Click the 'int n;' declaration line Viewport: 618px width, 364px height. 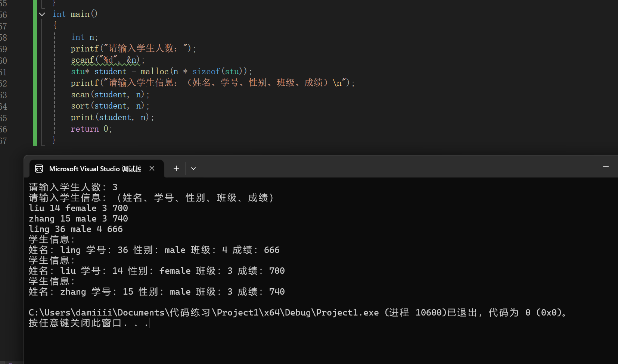(84, 37)
